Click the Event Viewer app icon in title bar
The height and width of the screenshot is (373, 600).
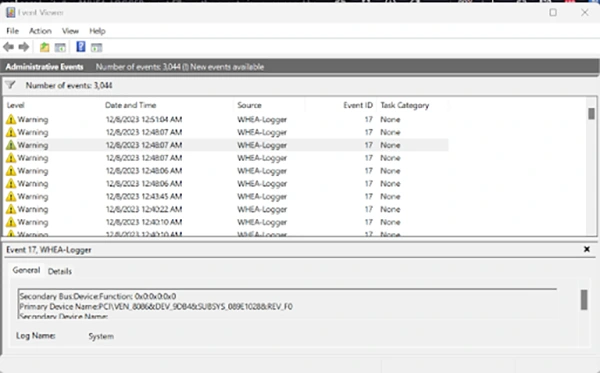pyautogui.click(x=11, y=12)
